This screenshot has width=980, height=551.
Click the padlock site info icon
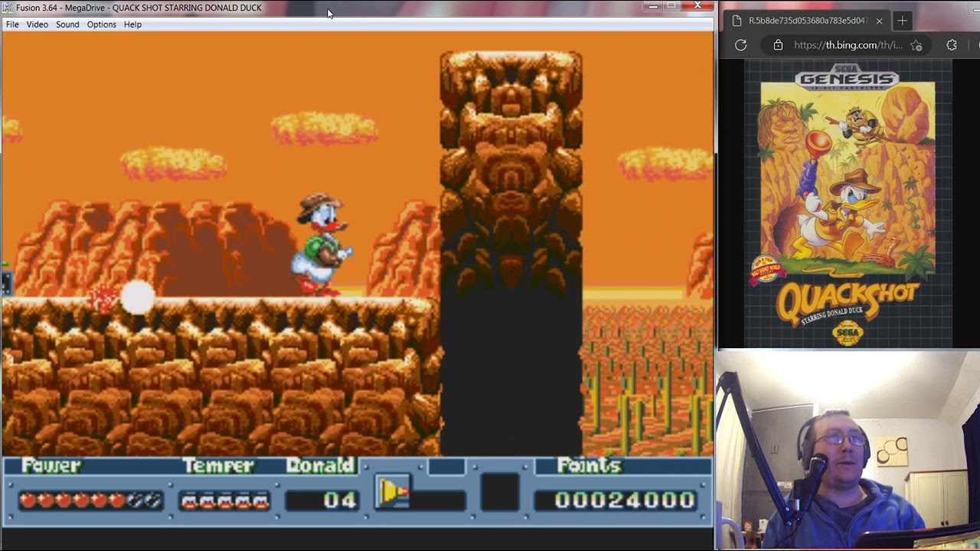point(778,45)
